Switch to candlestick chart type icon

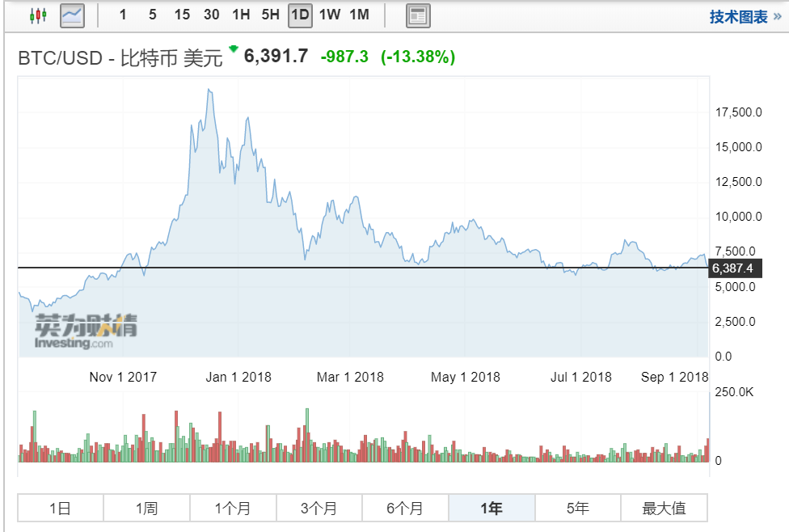pos(38,15)
